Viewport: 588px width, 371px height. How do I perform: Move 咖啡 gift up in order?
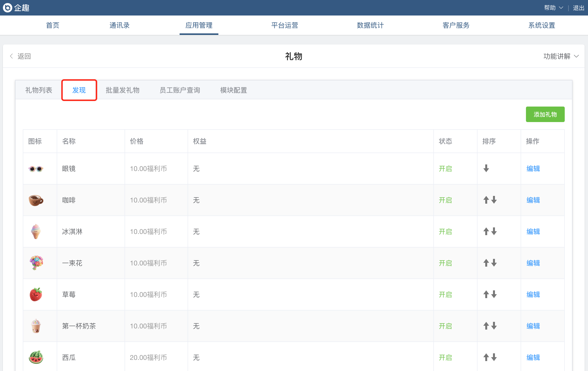click(486, 200)
